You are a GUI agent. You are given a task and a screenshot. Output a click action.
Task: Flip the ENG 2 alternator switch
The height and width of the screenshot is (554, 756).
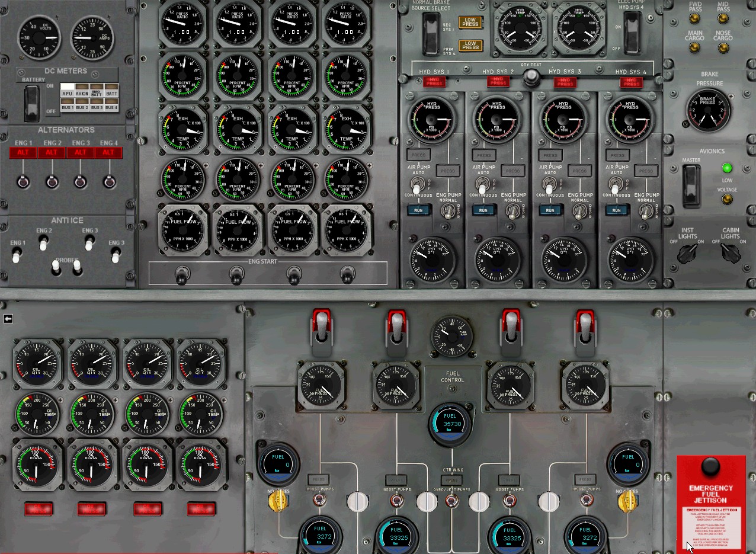[x=52, y=181]
